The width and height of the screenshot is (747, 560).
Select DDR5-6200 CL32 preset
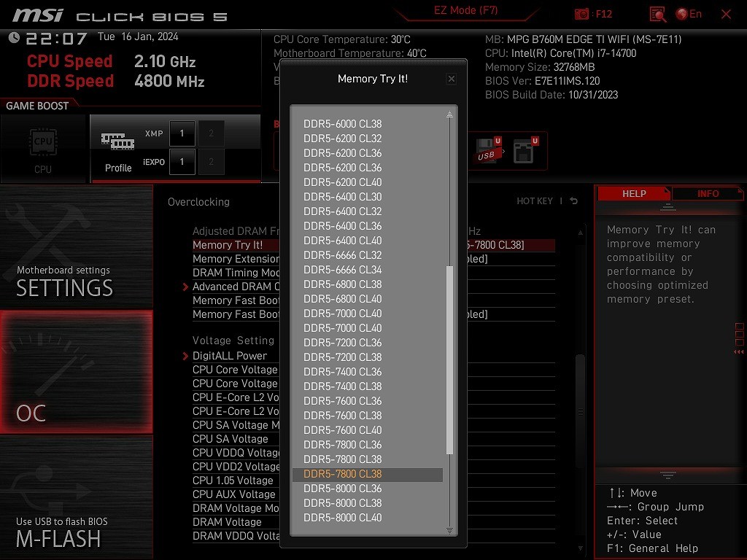pyautogui.click(x=343, y=139)
